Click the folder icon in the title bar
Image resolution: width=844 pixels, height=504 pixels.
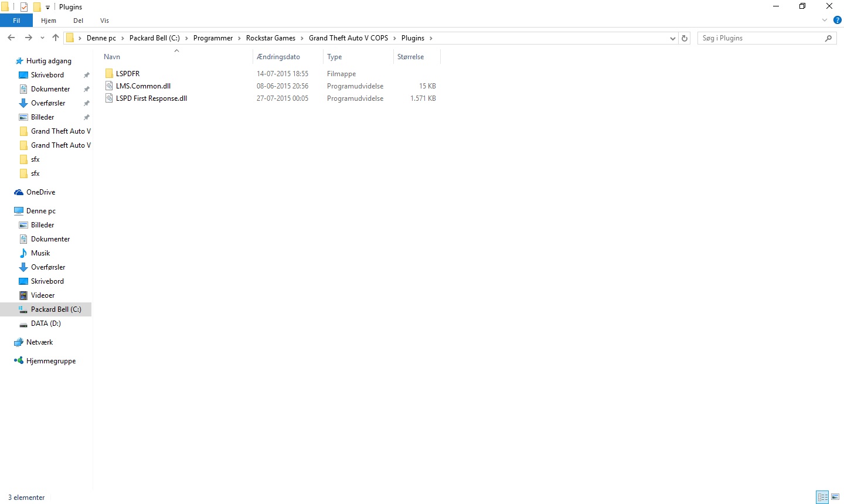click(x=5, y=7)
